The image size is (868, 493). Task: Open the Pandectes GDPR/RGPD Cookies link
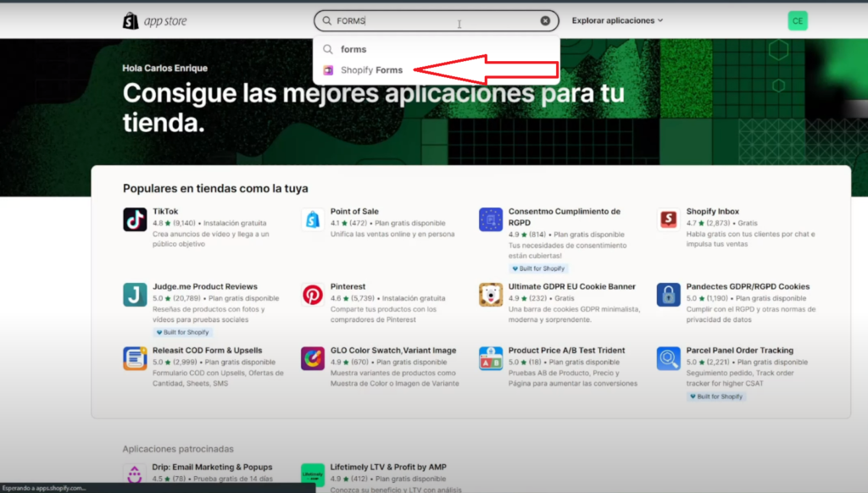coord(748,286)
